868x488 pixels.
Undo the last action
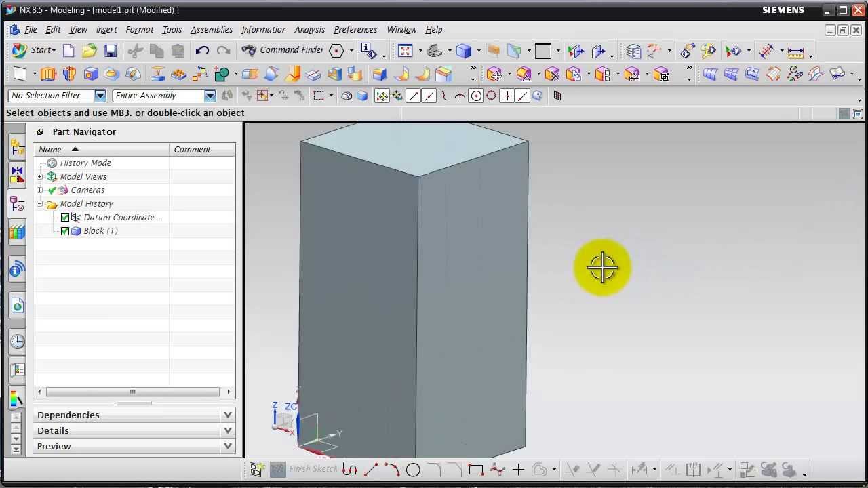(201, 50)
